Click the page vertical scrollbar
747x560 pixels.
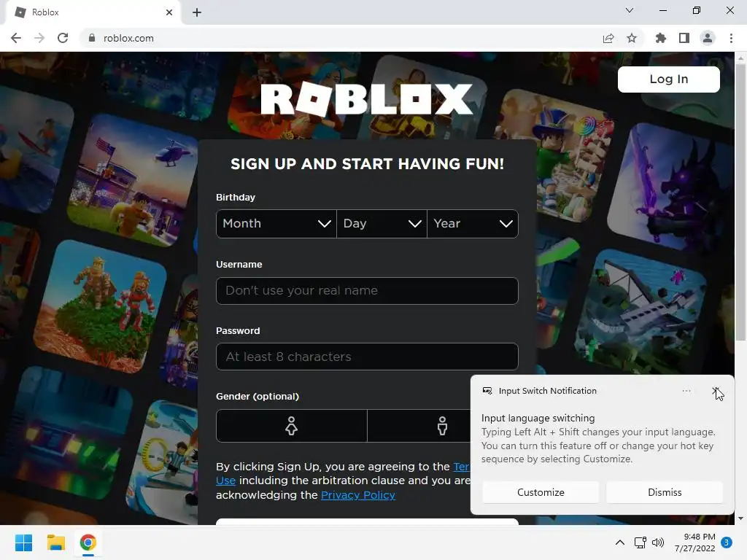(740, 202)
